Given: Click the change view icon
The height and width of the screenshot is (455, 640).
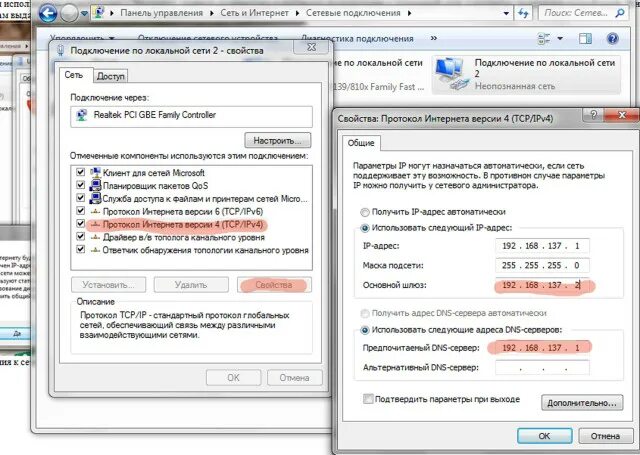Looking at the screenshot, I should [544, 39].
